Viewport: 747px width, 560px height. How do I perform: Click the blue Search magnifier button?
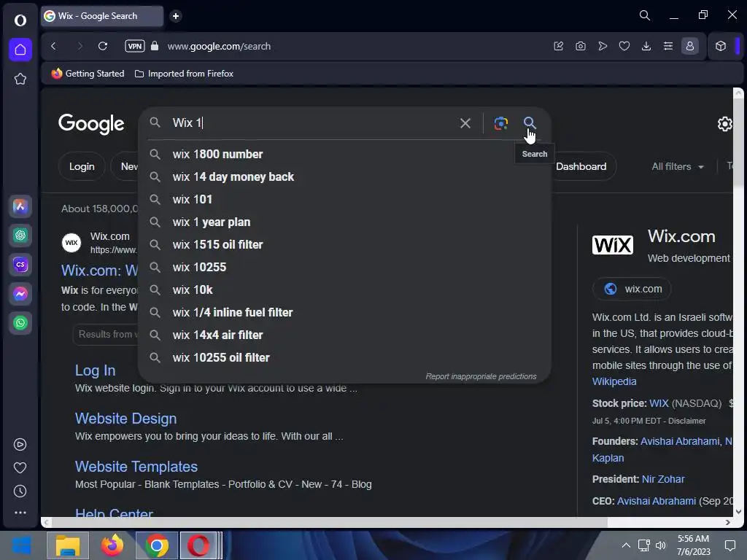point(530,122)
